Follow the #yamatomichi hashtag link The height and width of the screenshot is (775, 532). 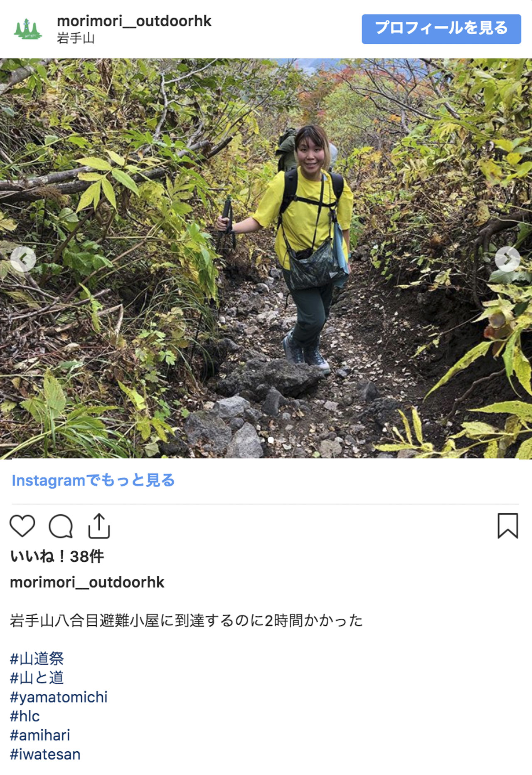pyautogui.click(x=59, y=697)
